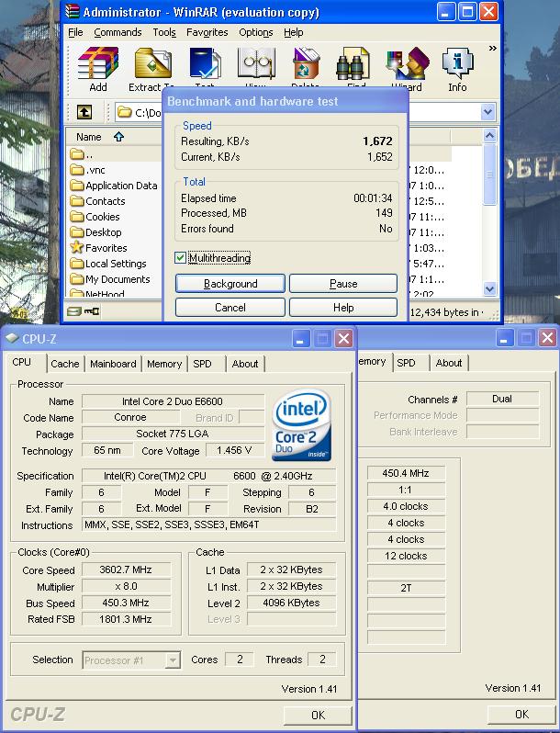Viewport: 560px width, 733px height.
Task: Open the address path dropdown arrow
Action: pyautogui.click(x=487, y=112)
